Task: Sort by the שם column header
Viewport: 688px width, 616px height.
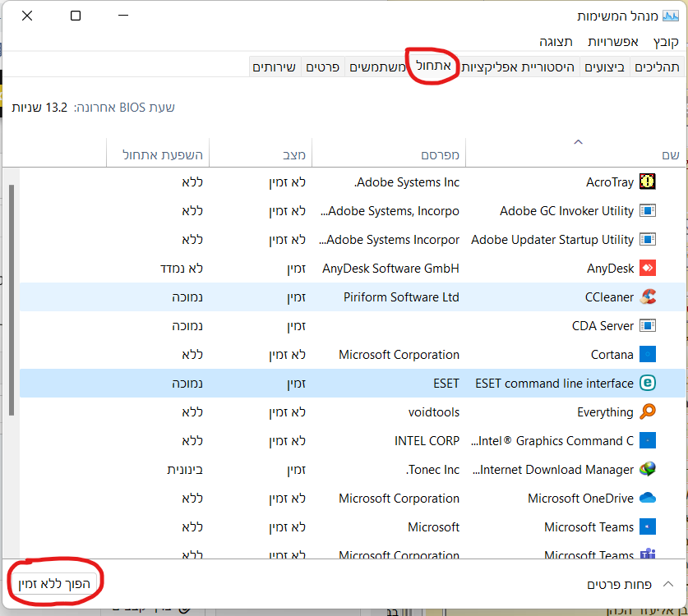Action: click(x=575, y=153)
